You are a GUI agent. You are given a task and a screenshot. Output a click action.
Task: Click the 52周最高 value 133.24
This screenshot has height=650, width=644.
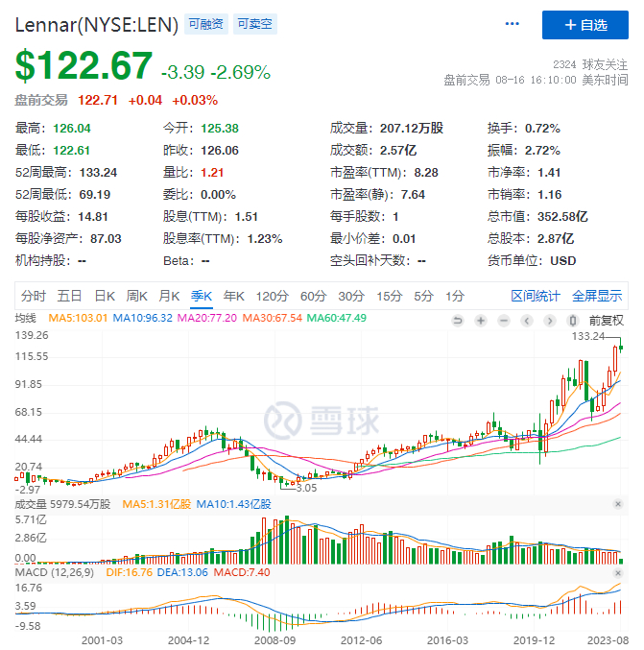(x=98, y=173)
